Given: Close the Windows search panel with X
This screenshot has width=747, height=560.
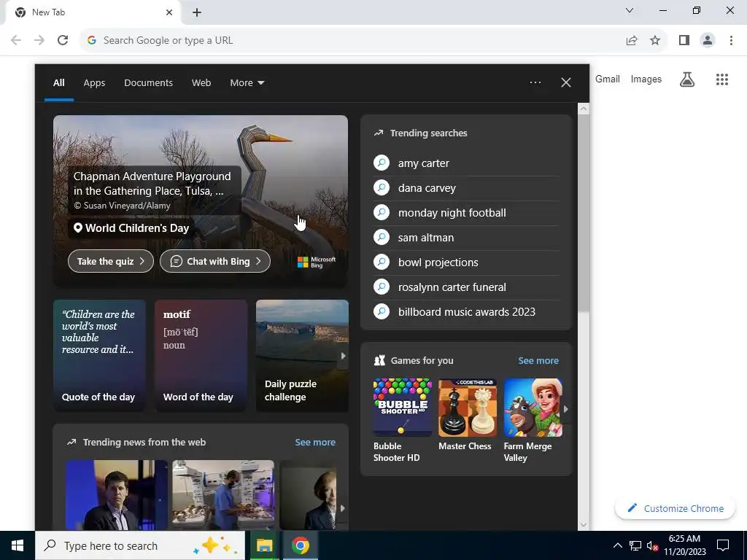Looking at the screenshot, I should (566, 82).
